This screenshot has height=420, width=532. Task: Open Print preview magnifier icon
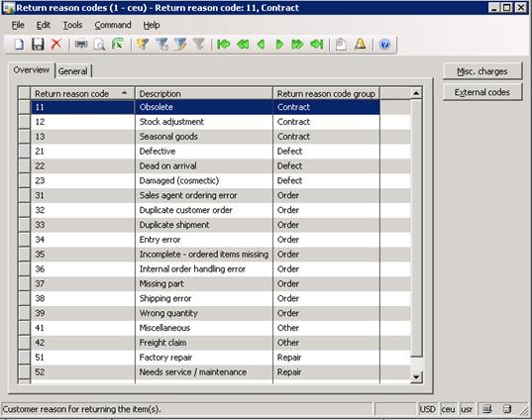pyautogui.click(x=99, y=45)
